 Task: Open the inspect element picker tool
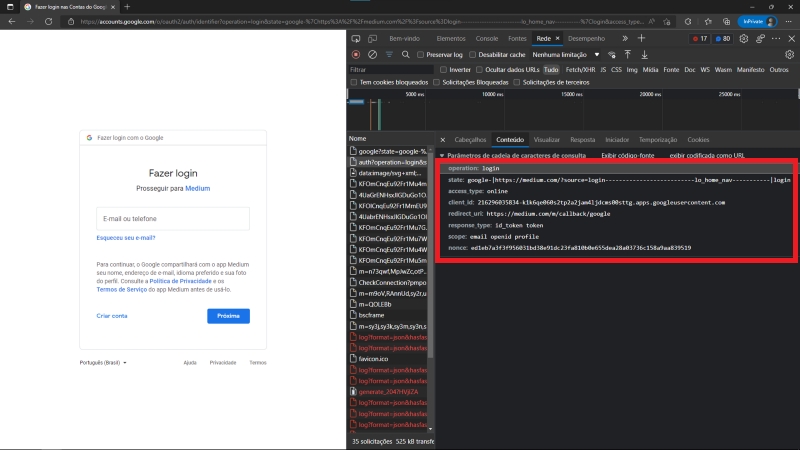(356, 38)
